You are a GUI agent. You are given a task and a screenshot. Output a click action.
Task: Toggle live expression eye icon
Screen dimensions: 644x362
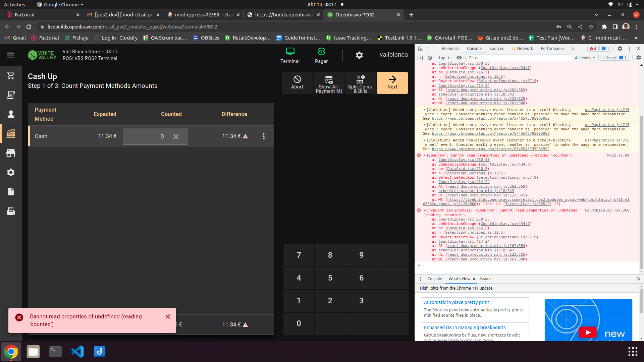[x=459, y=58]
